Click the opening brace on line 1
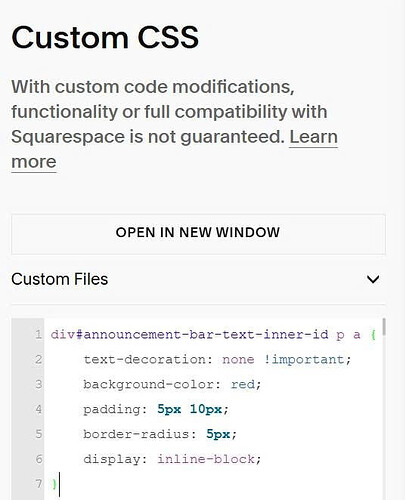 tap(373, 335)
